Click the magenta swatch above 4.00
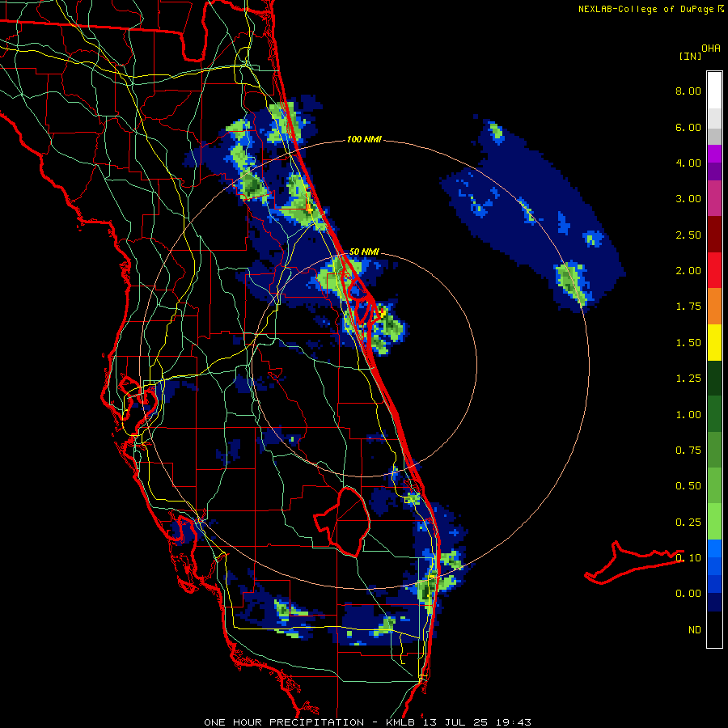 coord(714,154)
